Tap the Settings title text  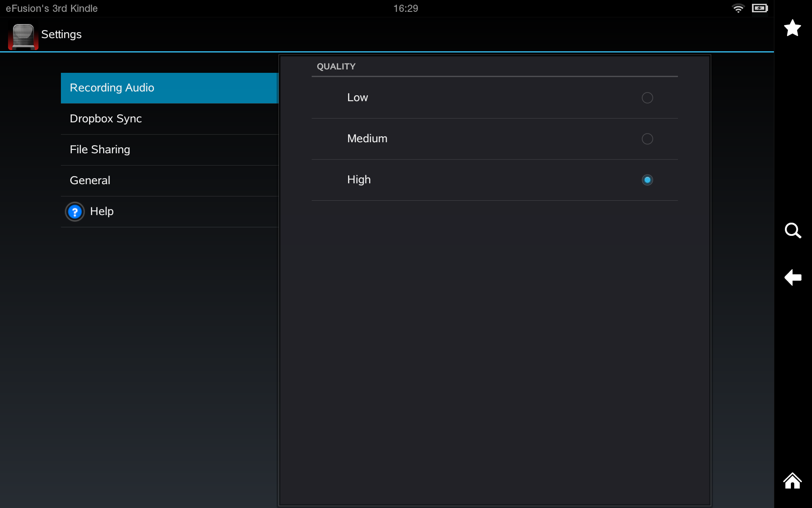click(61, 34)
